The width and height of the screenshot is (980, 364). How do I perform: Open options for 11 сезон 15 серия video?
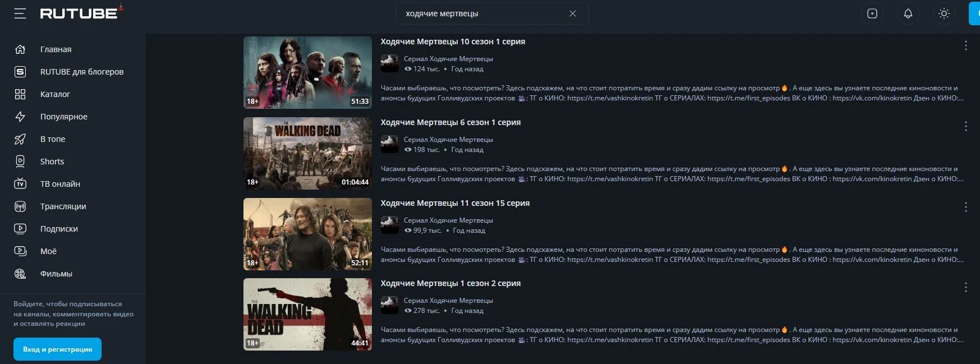965,207
